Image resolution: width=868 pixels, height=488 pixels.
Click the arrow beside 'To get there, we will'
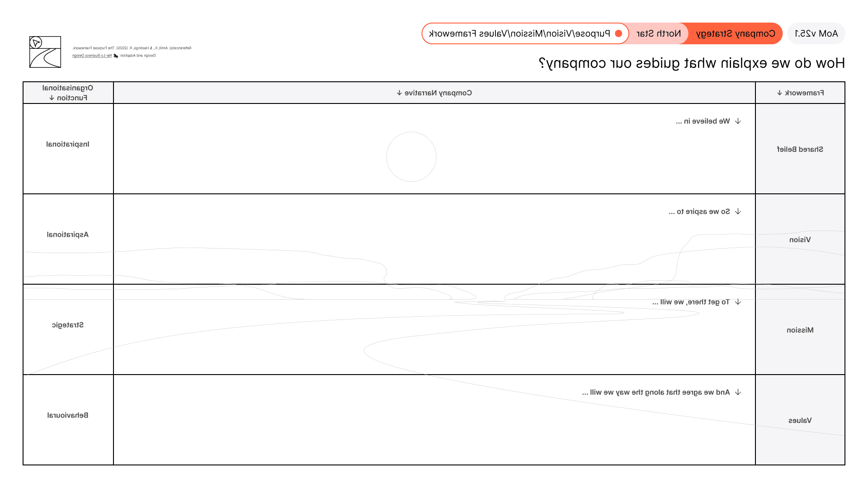[x=738, y=302]
